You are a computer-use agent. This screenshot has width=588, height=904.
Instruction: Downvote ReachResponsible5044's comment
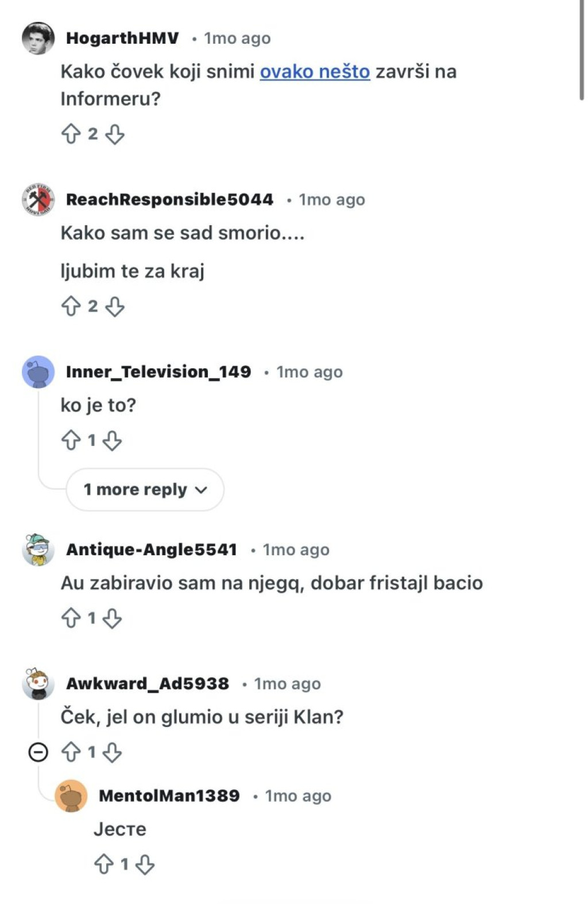(x=115, y=306)
